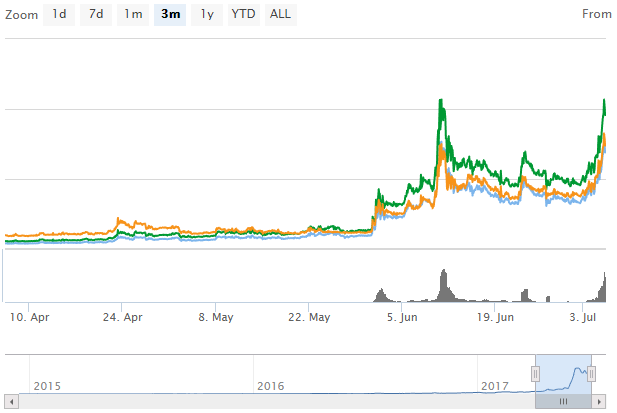The image size is (617, 413).
Task: Click the 8. May axis label
Action: 216,317
